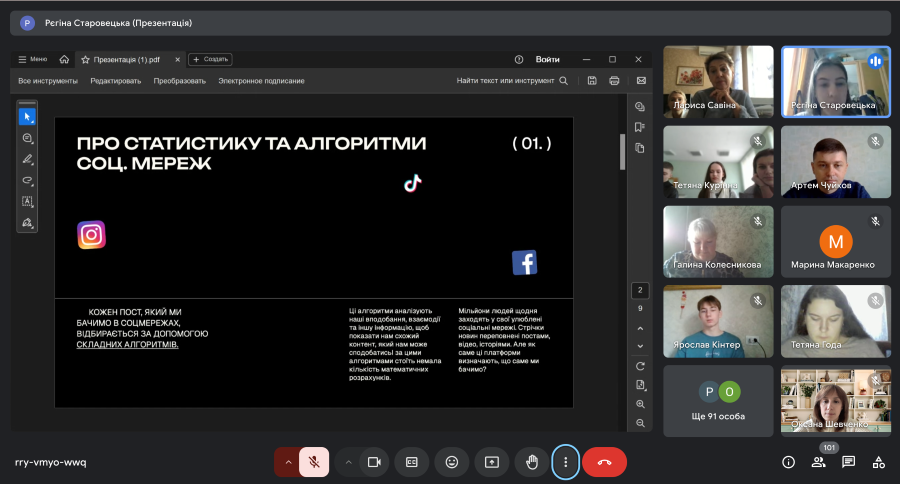This screenshot has height=484, width=900.
Task: Open the page thumbnails copy icon
Action: [x=640, y=148]
